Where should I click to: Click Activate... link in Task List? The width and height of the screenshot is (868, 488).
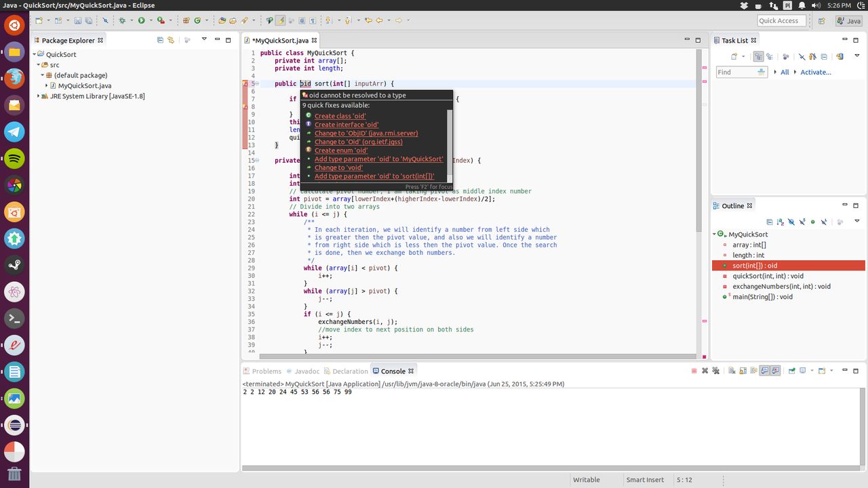point(816,72)
